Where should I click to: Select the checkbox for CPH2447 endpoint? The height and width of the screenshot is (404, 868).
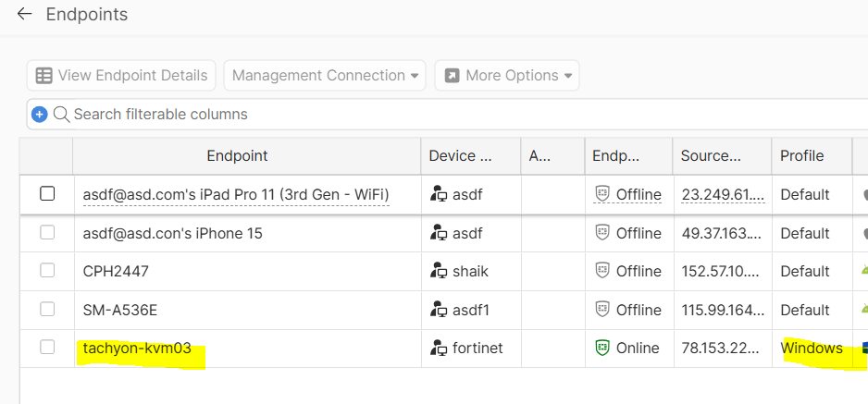[47, 271]
